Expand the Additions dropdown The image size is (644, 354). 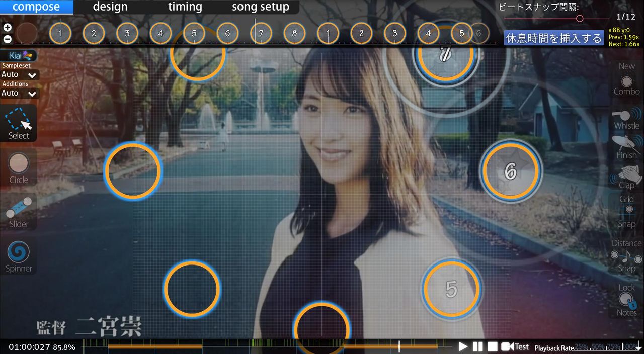tap(19, 93)
